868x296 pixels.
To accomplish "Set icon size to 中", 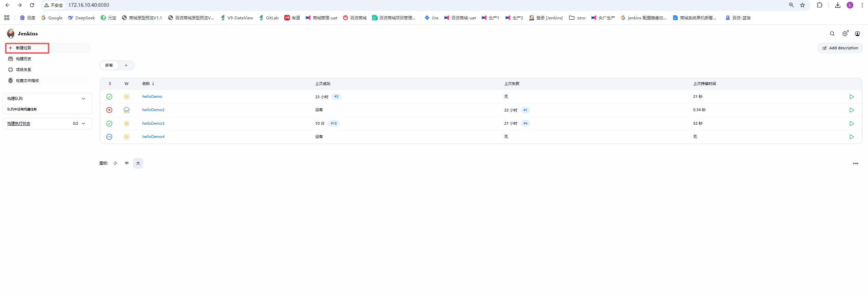I will click(x=127, y=163).
